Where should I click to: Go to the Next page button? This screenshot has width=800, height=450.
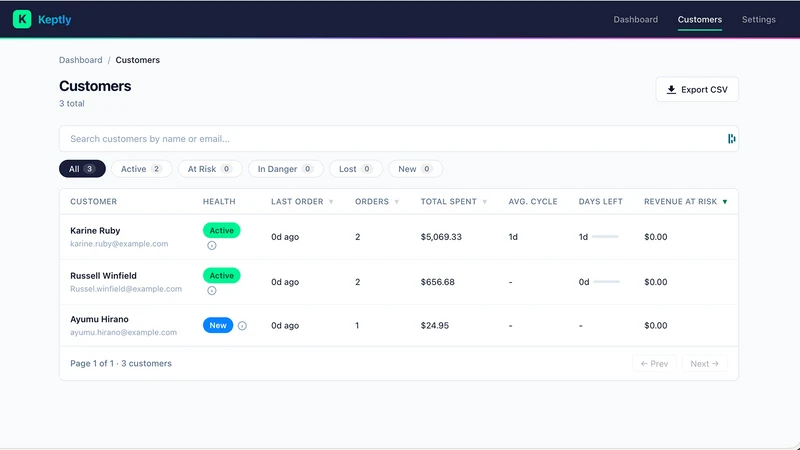[x=704, y=364]
